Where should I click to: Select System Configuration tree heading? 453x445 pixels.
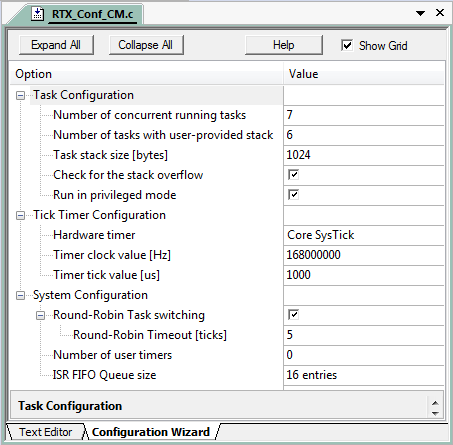click(x=90, y=295)
